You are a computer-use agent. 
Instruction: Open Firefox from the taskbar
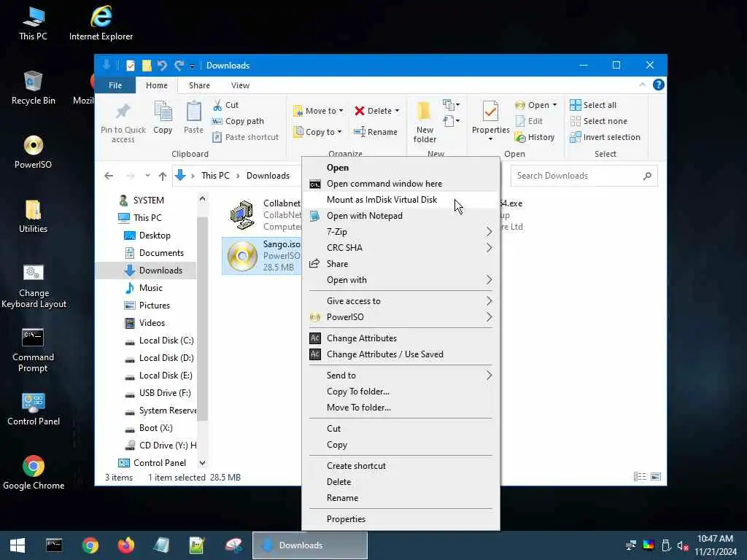[126, 545]
